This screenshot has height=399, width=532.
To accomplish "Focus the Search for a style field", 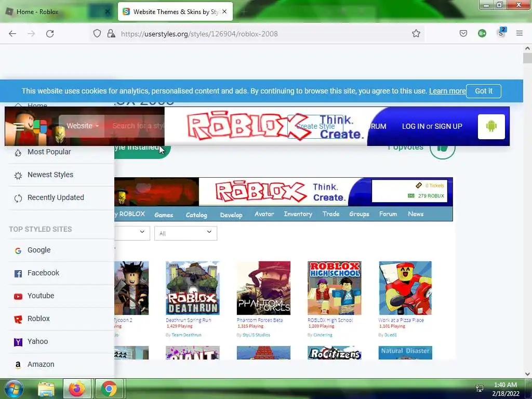I will (x=138, y=126).
